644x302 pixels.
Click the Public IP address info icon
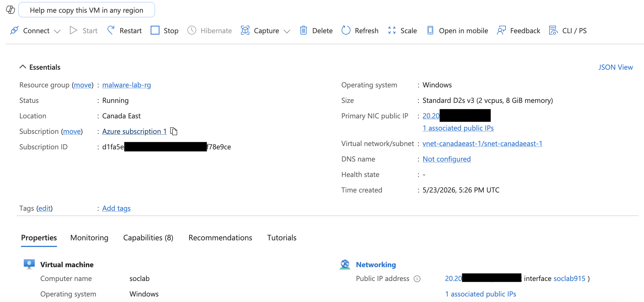[x=417, y=279]
